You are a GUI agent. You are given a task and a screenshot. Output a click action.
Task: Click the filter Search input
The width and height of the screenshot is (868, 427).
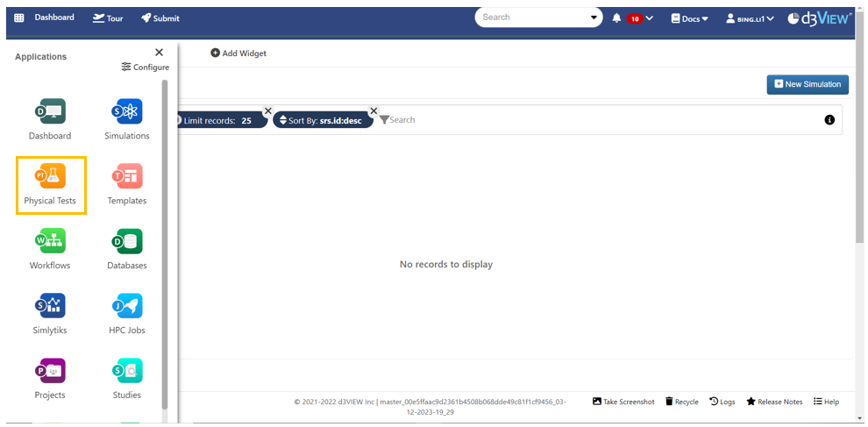[402, 119]
